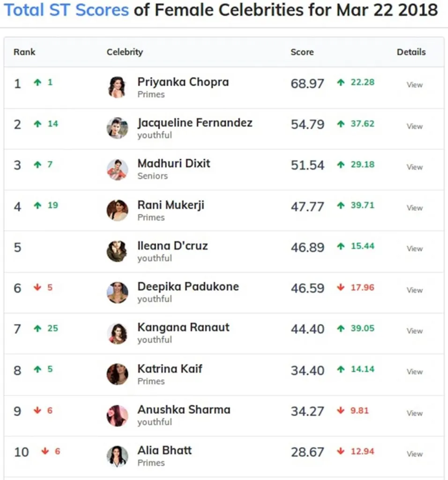Click red down arrow beside Deepika Padukone's score
448x480 pixels.
coord(341,287)
